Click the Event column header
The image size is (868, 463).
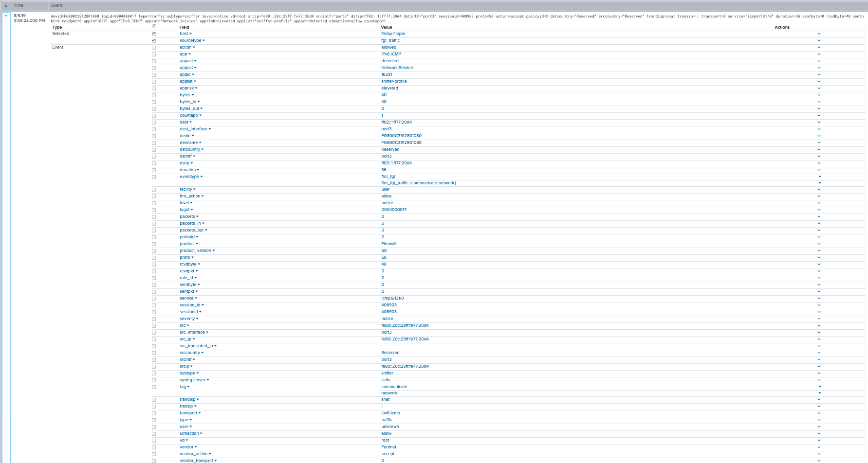coord(56,5)
